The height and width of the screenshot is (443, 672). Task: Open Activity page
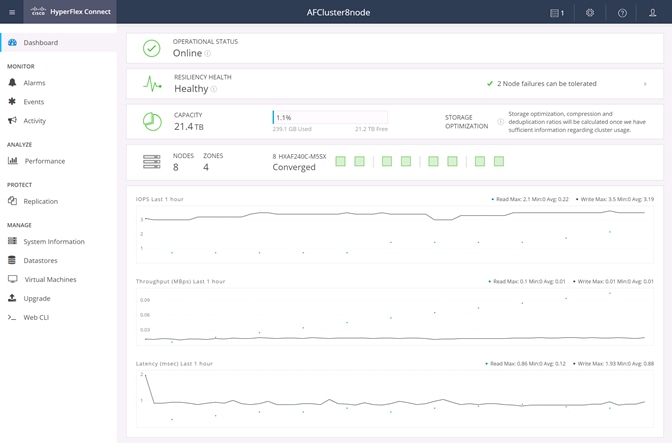click(x=58, y=120)
